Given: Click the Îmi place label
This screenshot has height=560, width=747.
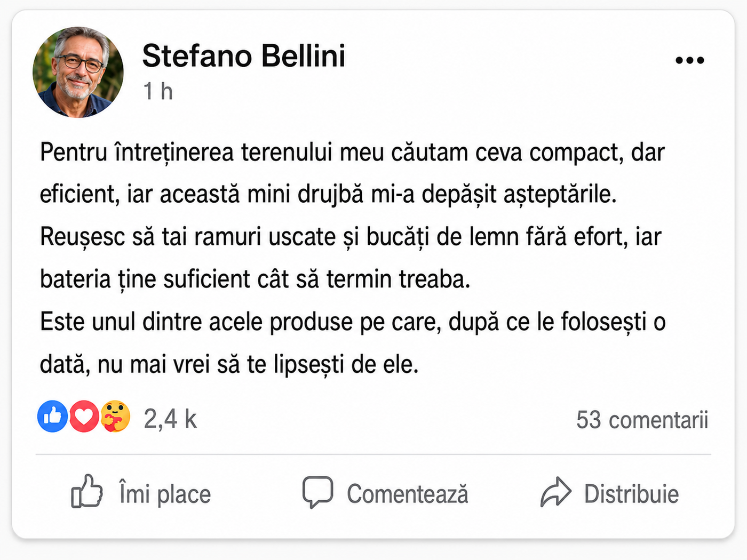Looking at the screenshot, I should [165, 493].
